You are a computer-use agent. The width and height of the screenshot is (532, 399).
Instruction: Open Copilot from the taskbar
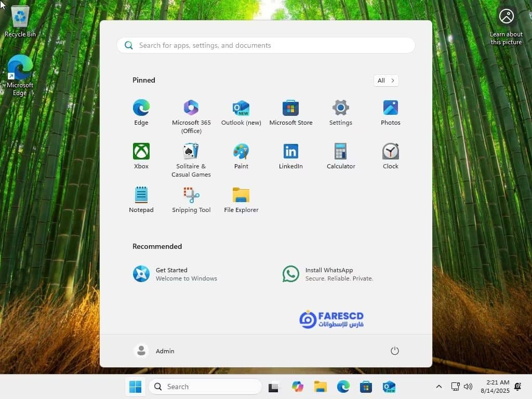click(x=297, y=387)
